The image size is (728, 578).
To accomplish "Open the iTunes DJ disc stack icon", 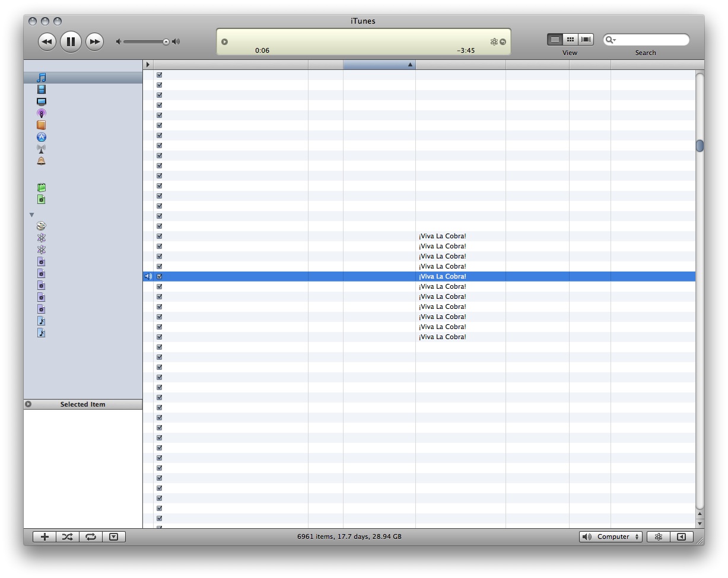I will pos(41,226).
